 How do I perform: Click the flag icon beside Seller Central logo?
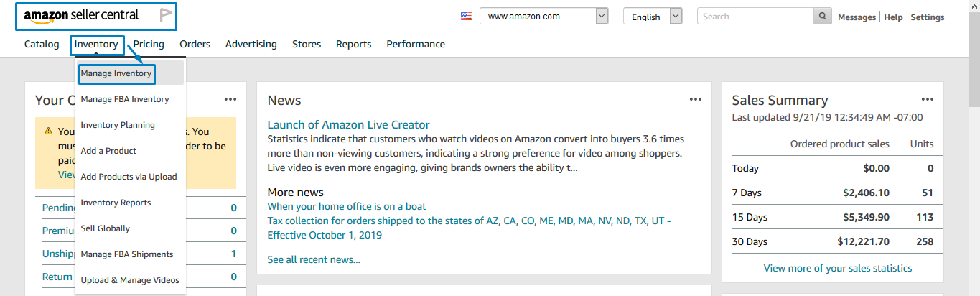(x=166, y=15)
